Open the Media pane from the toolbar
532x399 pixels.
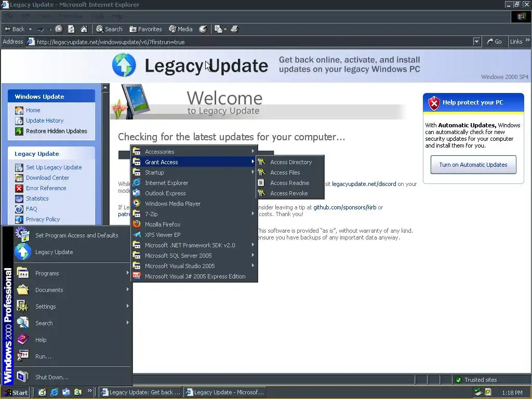[180, 29]
